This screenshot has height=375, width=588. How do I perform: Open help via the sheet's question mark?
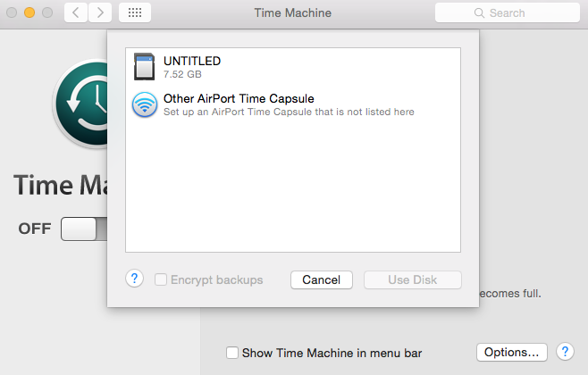point(134,279)
